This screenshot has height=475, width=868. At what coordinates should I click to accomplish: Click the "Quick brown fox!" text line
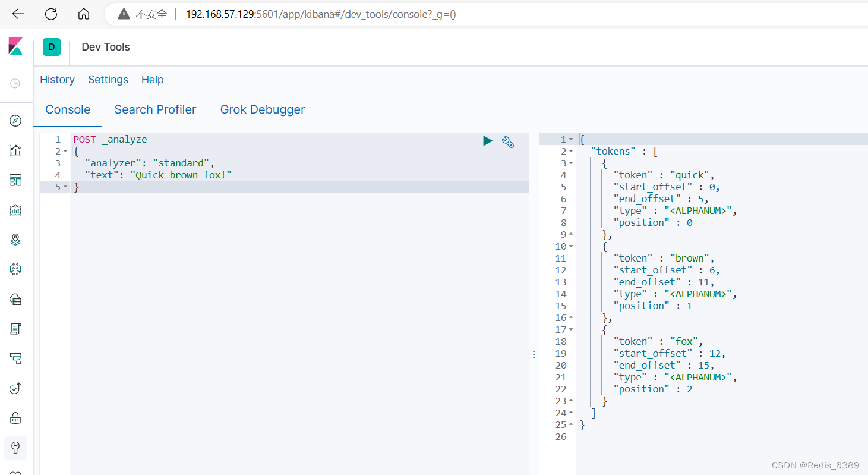[158, 175]
